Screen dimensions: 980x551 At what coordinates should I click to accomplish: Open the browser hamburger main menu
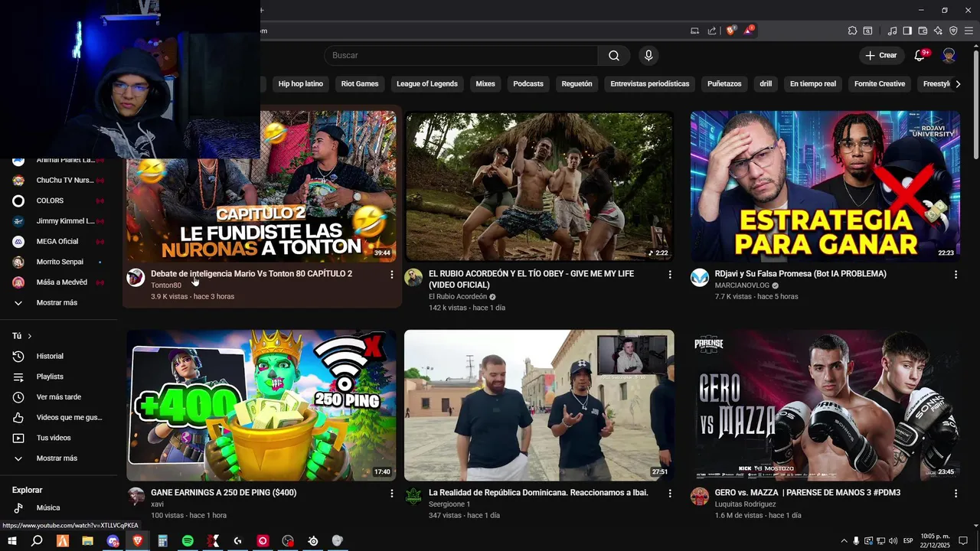[x=969, y=31]
